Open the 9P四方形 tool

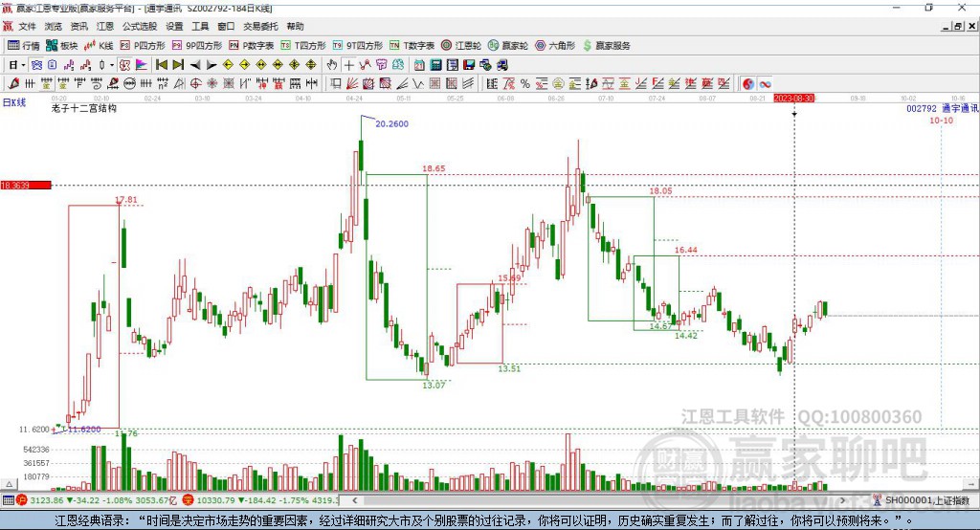tap(197, 46)
